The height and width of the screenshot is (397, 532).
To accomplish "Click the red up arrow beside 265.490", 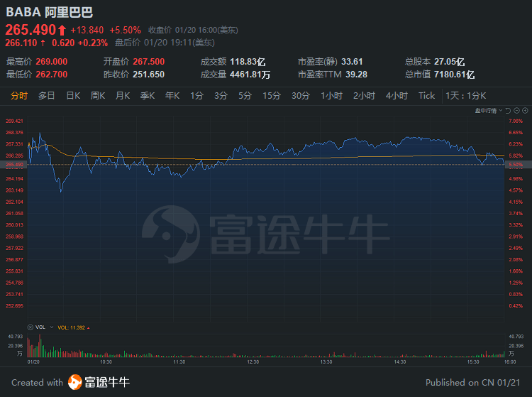I will pyautogui.click(x=62, y=31).
